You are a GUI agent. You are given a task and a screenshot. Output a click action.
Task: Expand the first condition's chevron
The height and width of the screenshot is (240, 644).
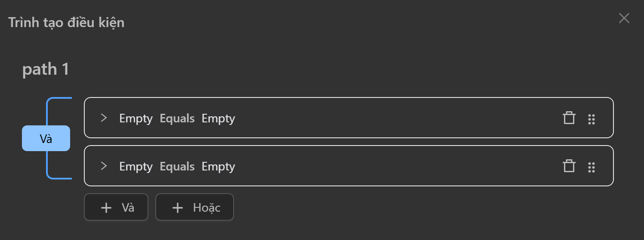tap(103, 118)
